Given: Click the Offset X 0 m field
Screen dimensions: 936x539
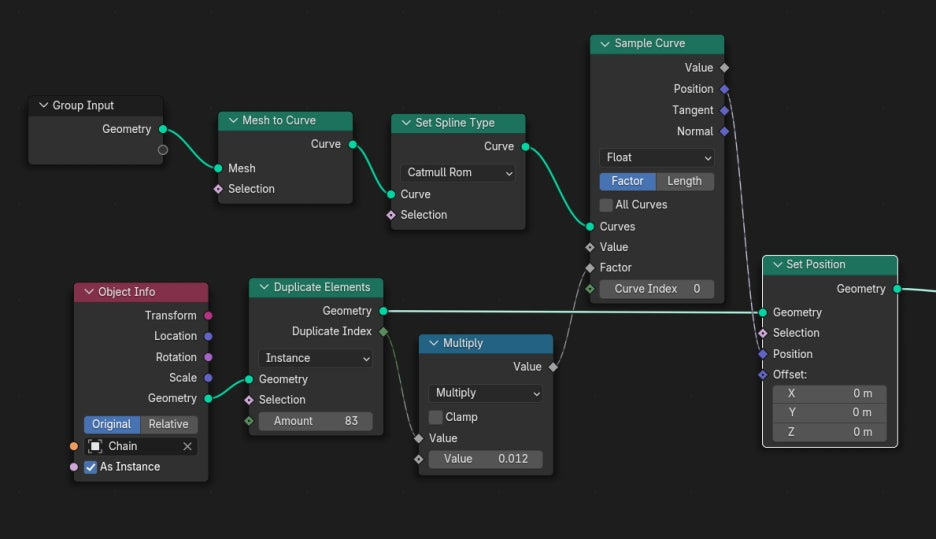Looking at the screenshot, I should click(x=830, y=393).
